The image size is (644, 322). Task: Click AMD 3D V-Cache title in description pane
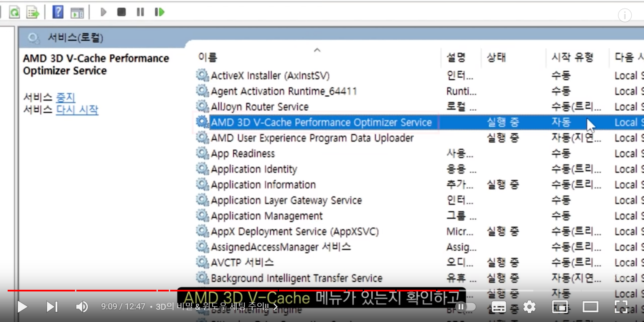pos(96,64)
